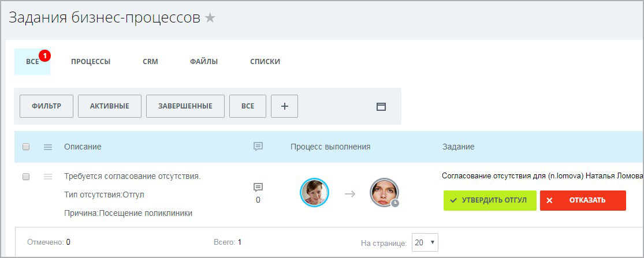The height and width of the screenshot is (258, 644).
Task: Toggle the select-all checkbox in header
Action: pos(26,147)
